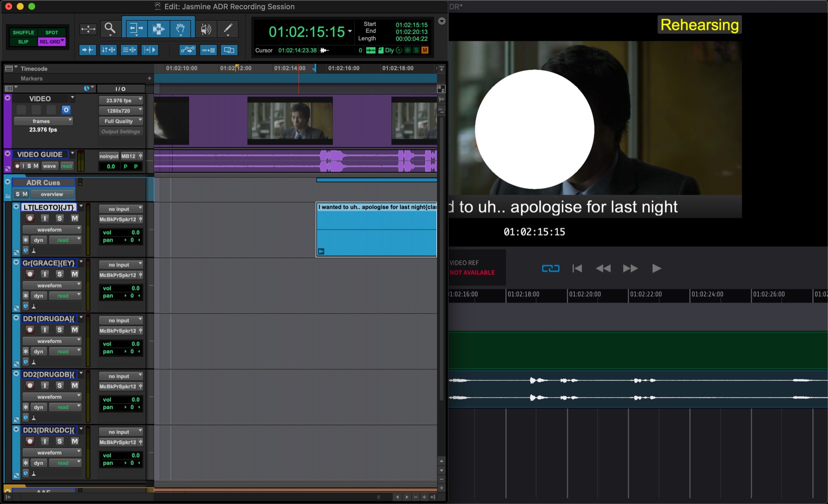Toggle Layered Editing icon
Screen dimensions: 828x504
pyautogui.click(x=229, y=50)
